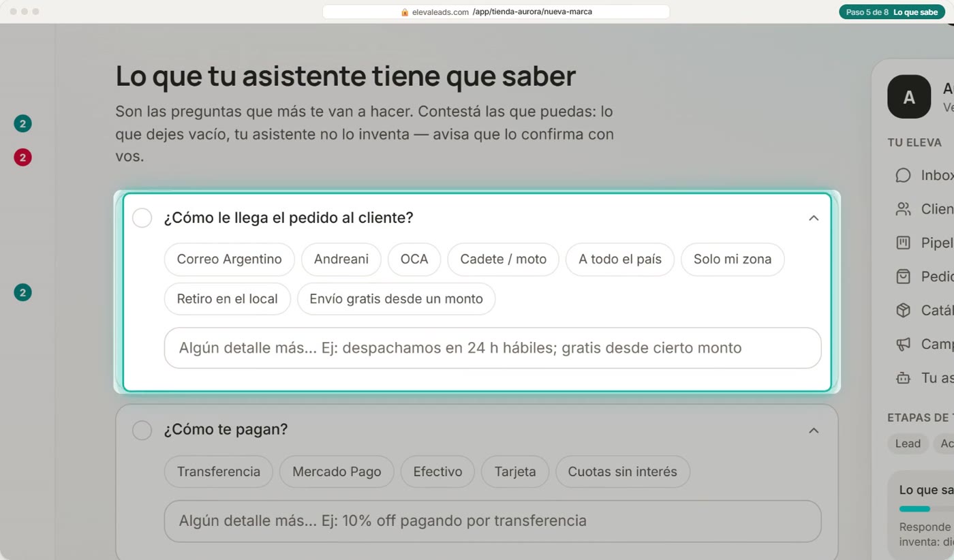954x560 pixels.
Task: Mark '¿Cómo le llega el pedido al cliente?' circle
Action: [142, 218]
